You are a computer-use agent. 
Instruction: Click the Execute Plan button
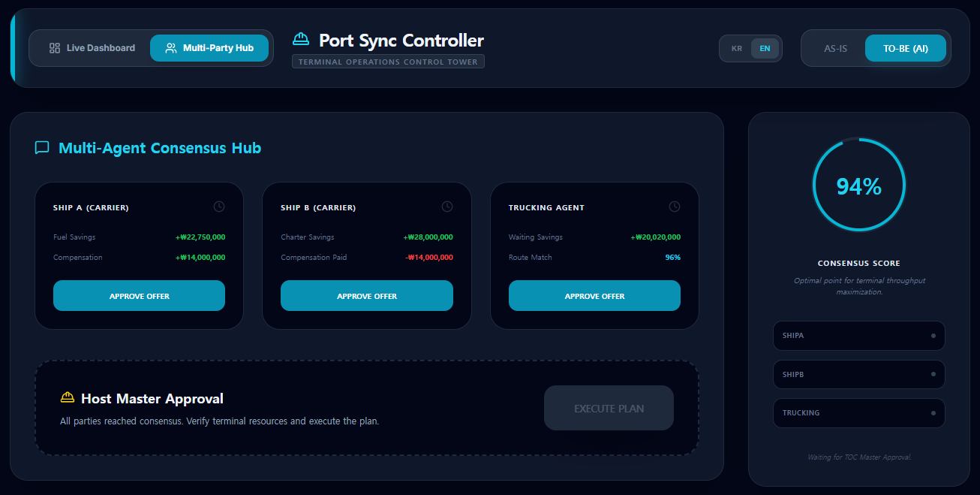(609, 407)
